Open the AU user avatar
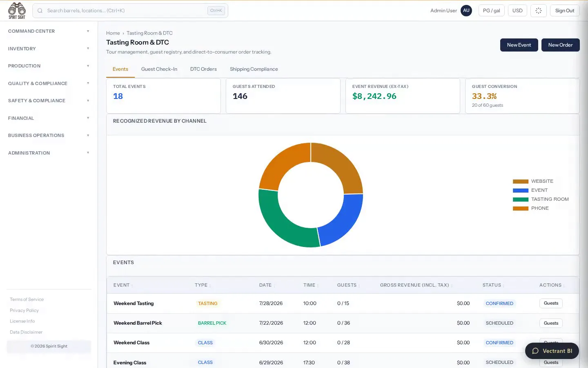The width and height of the screenshot is (588, 368). point(466,11)
